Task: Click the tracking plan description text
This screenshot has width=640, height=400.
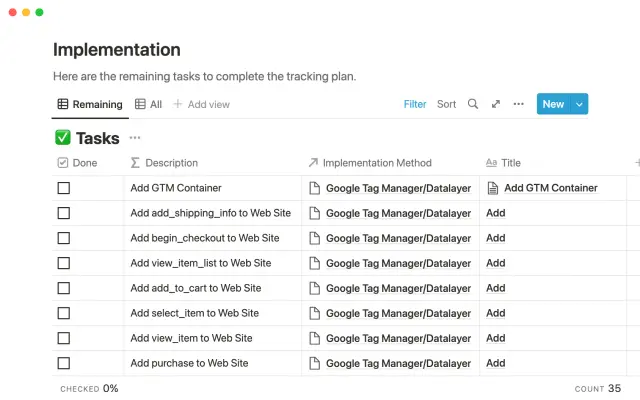Action: pos(204,76)
